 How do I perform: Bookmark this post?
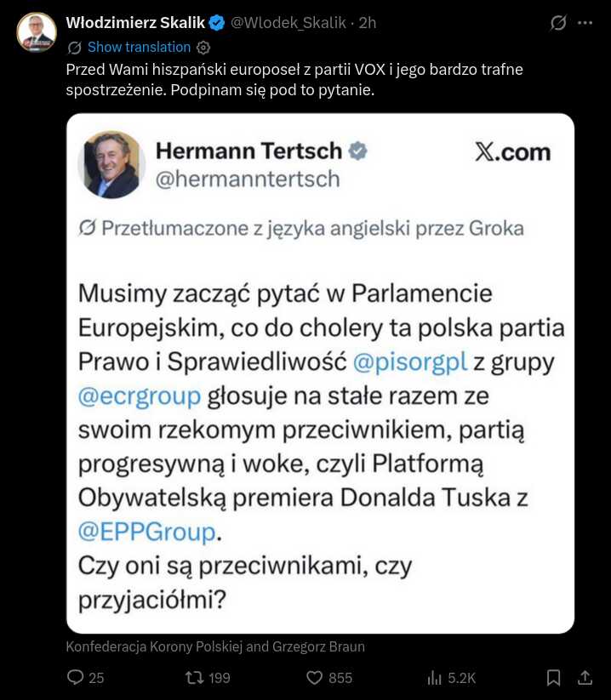[x=554, y=678]
